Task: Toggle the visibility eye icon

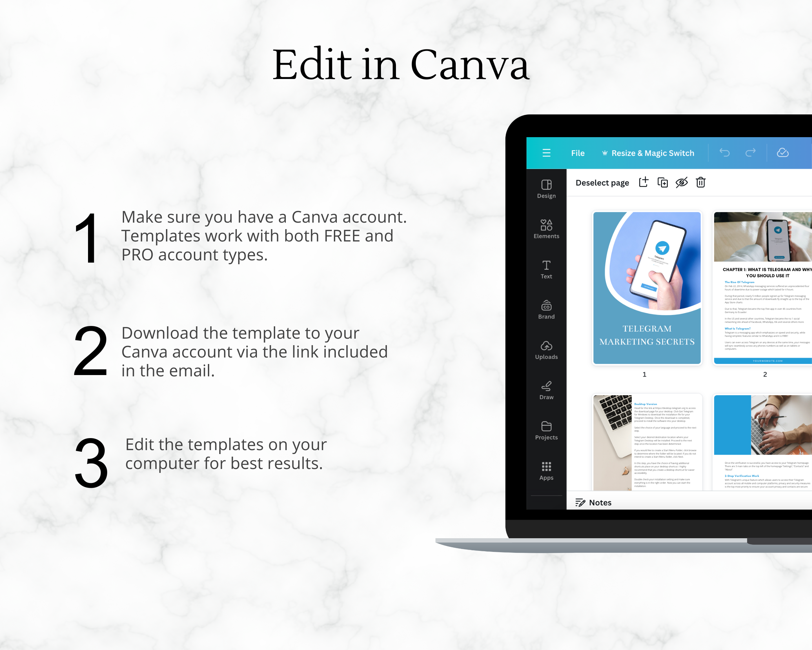Action: click(x=682, y=182)
